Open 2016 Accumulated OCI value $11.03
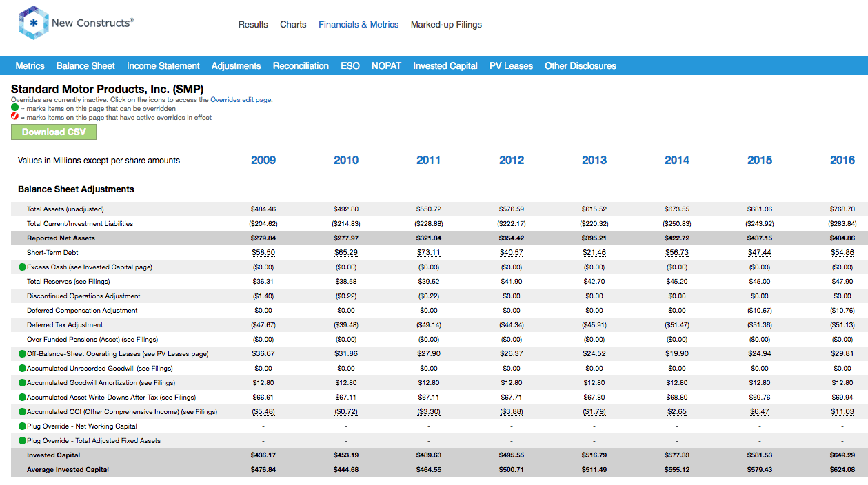 coord(842,412)
